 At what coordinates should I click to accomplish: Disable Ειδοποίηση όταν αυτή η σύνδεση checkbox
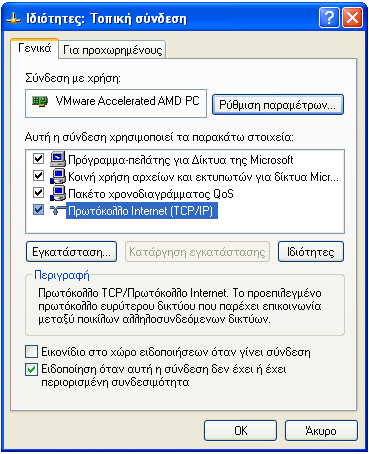32,369
